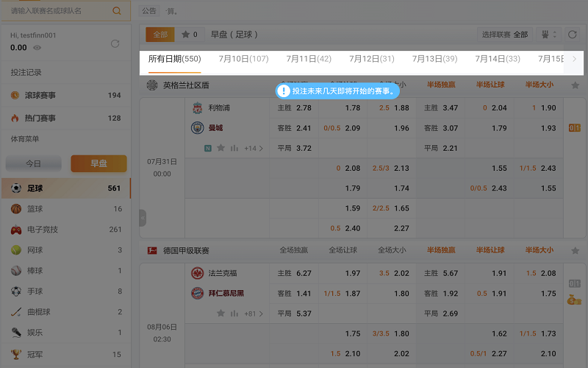Click the 公告 announcement label

pyautogui.click(x=149, y=11)
